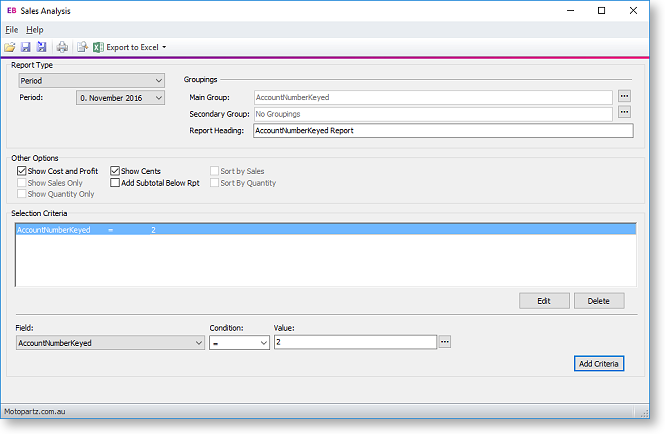Click the Main Group field
This screenshot has width=665, height=434.
(433, 97)
